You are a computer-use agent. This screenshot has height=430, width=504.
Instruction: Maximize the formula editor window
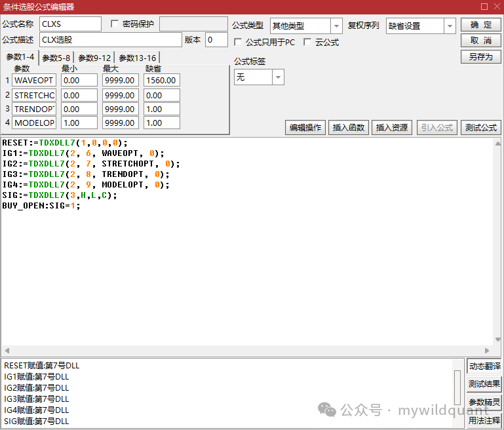(x=484, y=7)
